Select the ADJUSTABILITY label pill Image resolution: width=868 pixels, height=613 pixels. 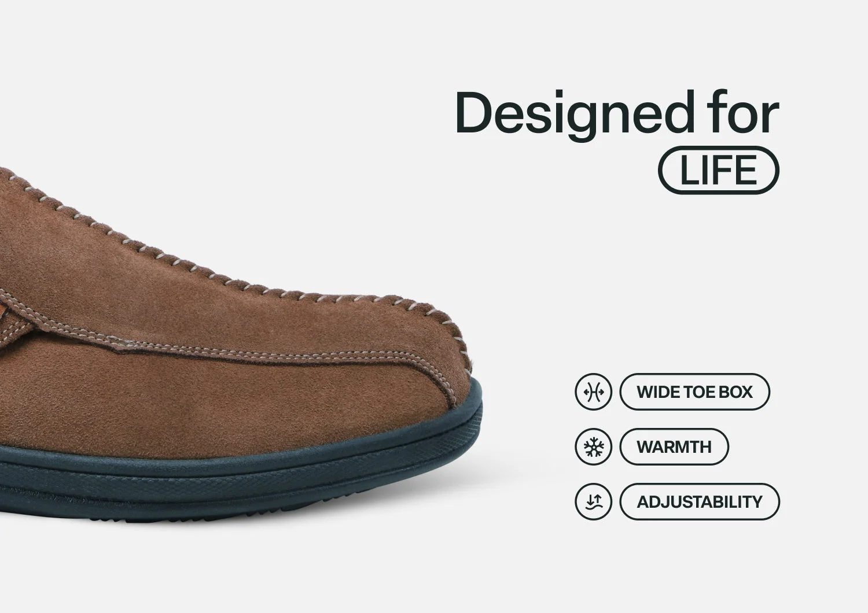(x=700, y=501)
